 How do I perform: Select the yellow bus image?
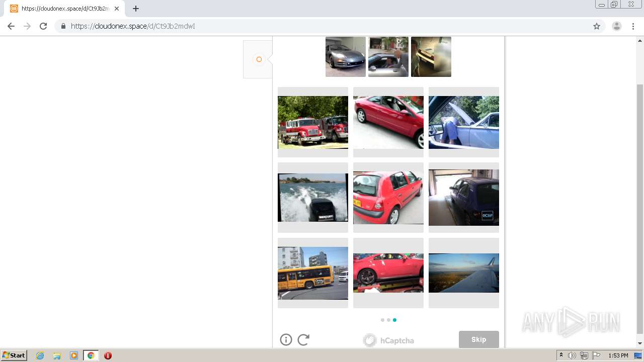click(313, 273)
